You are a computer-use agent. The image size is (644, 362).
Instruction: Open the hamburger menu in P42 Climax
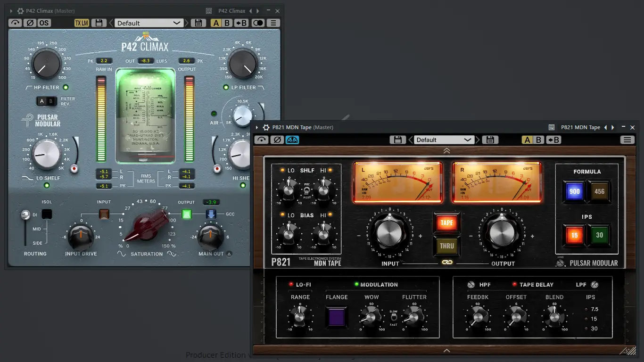pos(273,23)
